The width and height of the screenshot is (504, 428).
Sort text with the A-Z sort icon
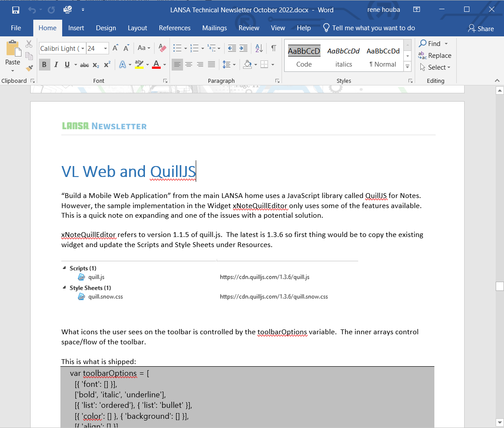(259, 48)
